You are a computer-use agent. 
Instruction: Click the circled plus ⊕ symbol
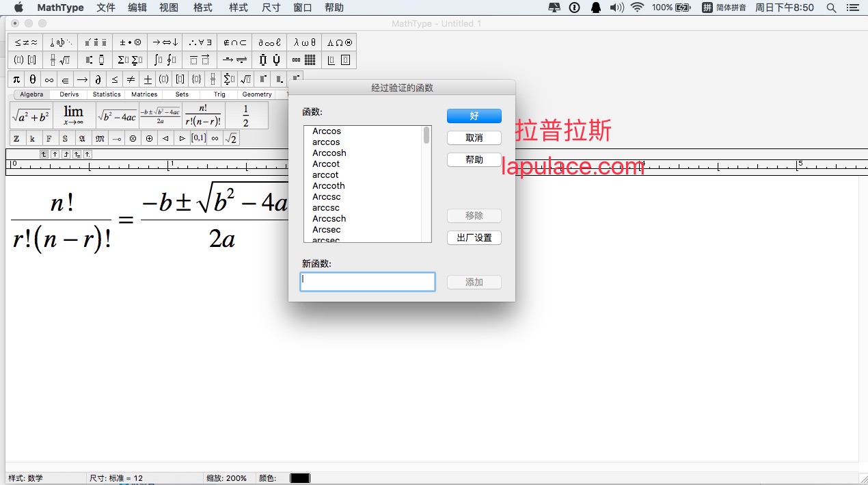149,139
